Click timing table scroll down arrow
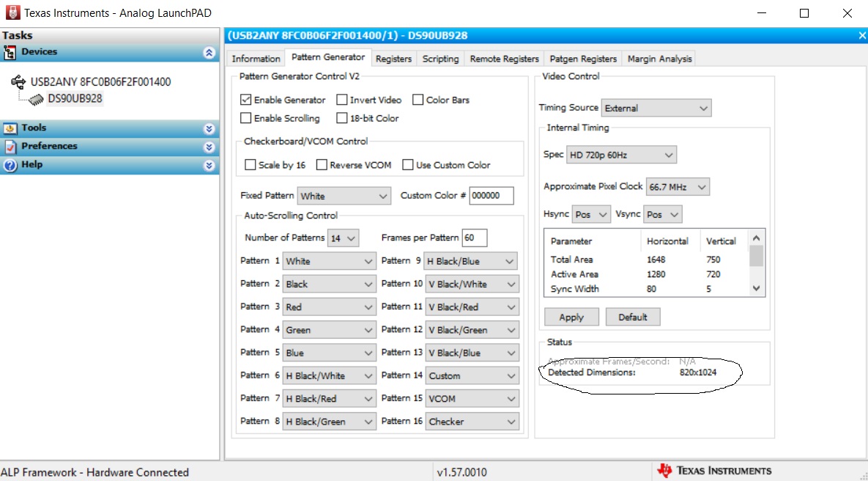Screen dimensions: 868x481 [757, 288]
